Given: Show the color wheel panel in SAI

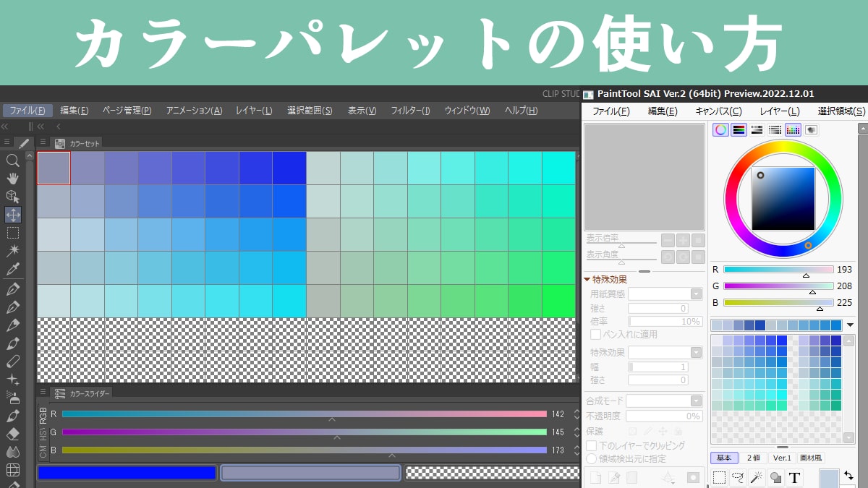Looking at the screenshot, I should (x=720, y=130).
